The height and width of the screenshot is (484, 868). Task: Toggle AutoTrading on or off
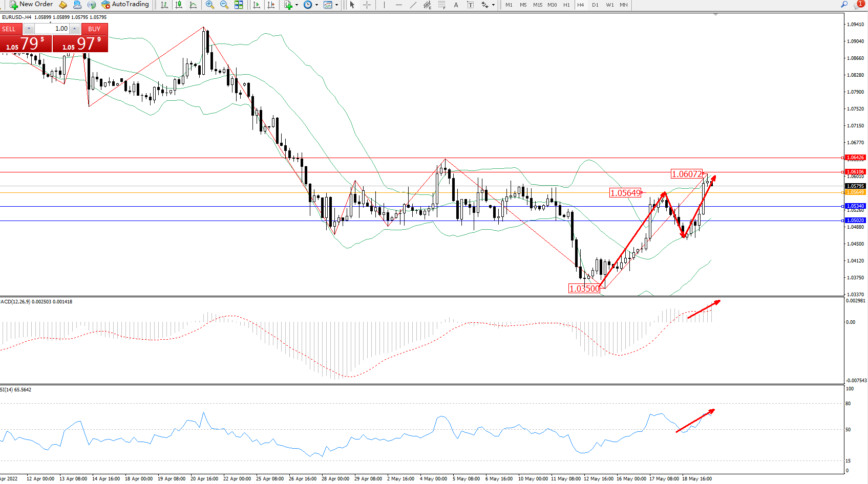point(125,5)
